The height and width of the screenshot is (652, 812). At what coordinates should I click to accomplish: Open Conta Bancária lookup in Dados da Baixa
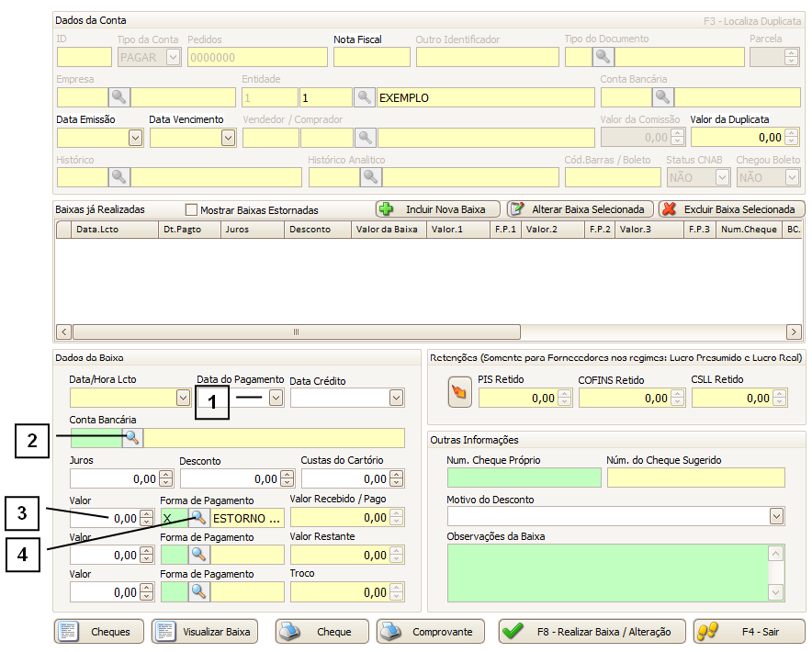(132, 438)
